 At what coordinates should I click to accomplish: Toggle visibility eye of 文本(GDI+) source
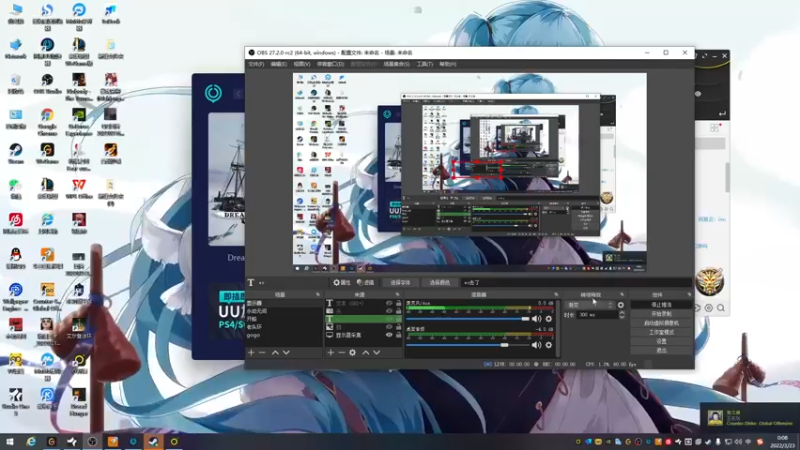tap(389, 303)
